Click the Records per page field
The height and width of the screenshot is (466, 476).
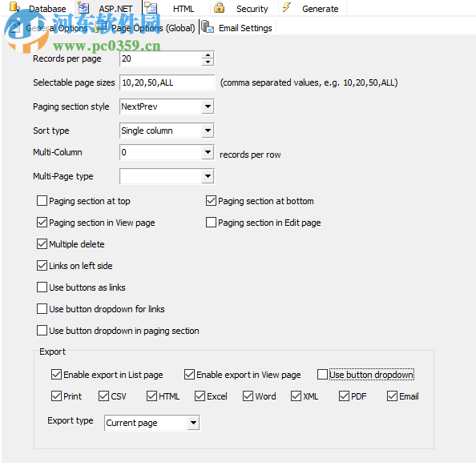tap(161, 58)
